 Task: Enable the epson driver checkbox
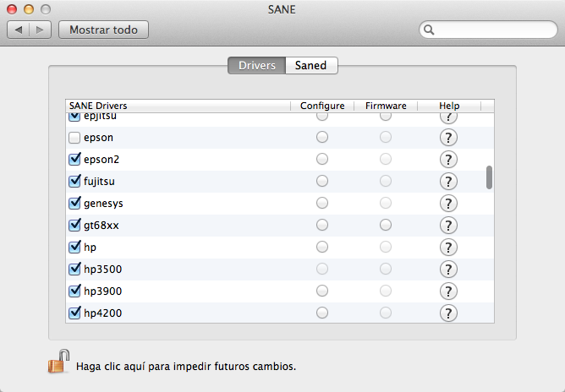coord(74,137)
